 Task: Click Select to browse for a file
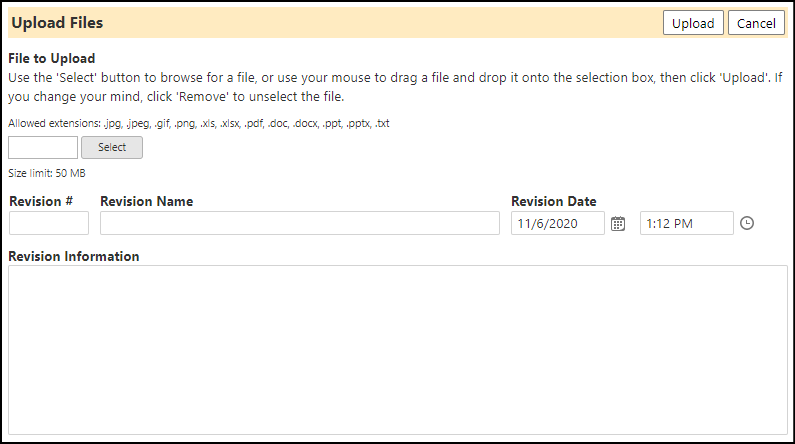point(112,147)
